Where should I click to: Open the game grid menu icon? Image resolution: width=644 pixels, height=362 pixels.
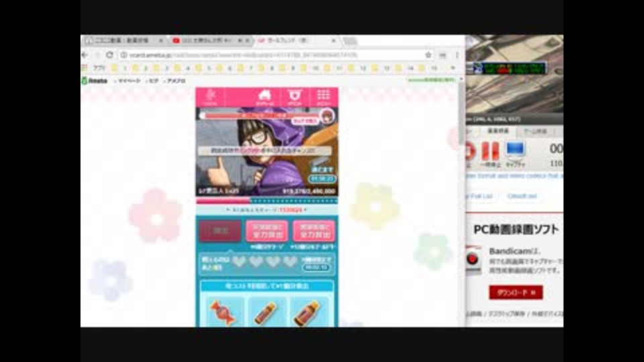click(323, 98)
